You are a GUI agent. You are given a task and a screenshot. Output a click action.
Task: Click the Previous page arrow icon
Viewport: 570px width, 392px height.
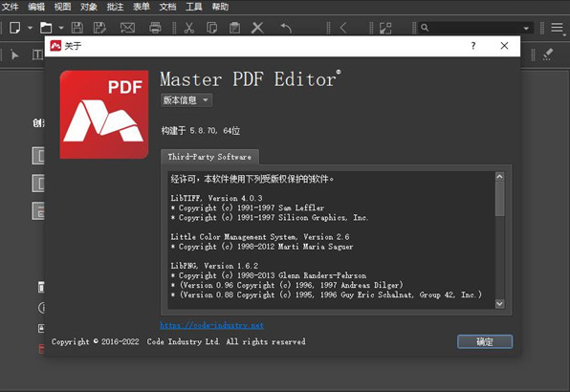pos(343,28)
